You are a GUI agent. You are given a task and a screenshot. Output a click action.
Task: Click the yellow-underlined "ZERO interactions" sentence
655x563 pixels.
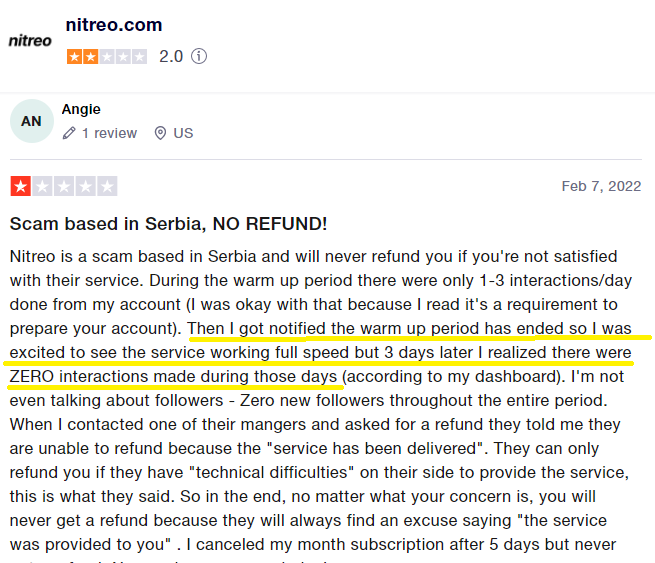[175, 376]
